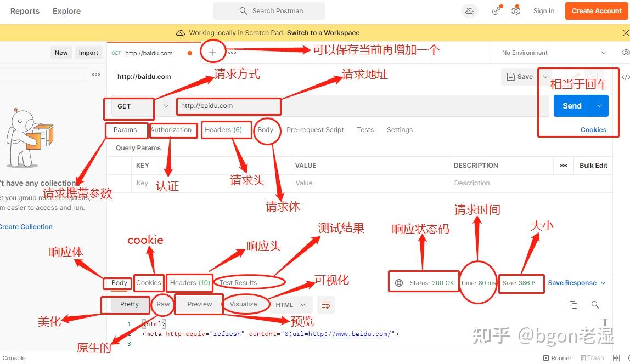Open the Test Results tab
Viewport: 630px width, 364px height.
tap(237, 282)
